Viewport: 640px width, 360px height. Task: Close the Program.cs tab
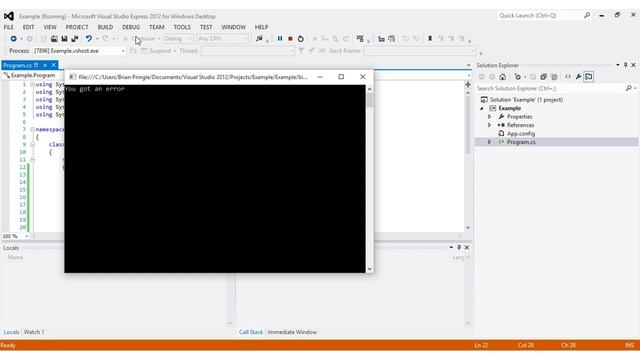click(53, 65)
